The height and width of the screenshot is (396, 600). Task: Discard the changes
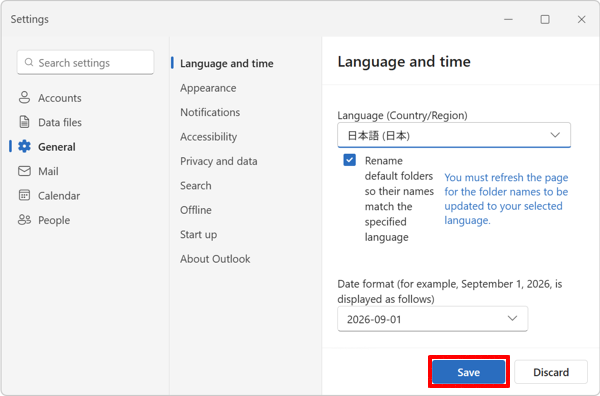(551, 372)
